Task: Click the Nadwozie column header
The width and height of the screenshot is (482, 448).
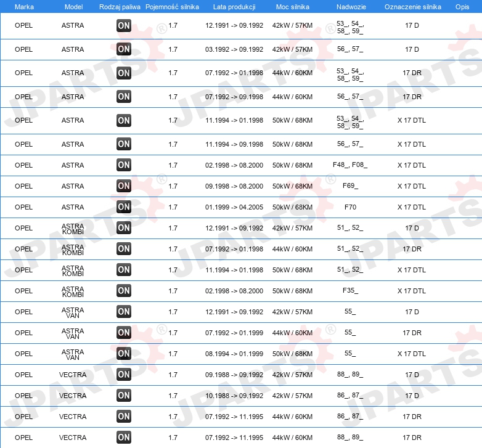Action: pyautogui.click(x=351, y=7)
